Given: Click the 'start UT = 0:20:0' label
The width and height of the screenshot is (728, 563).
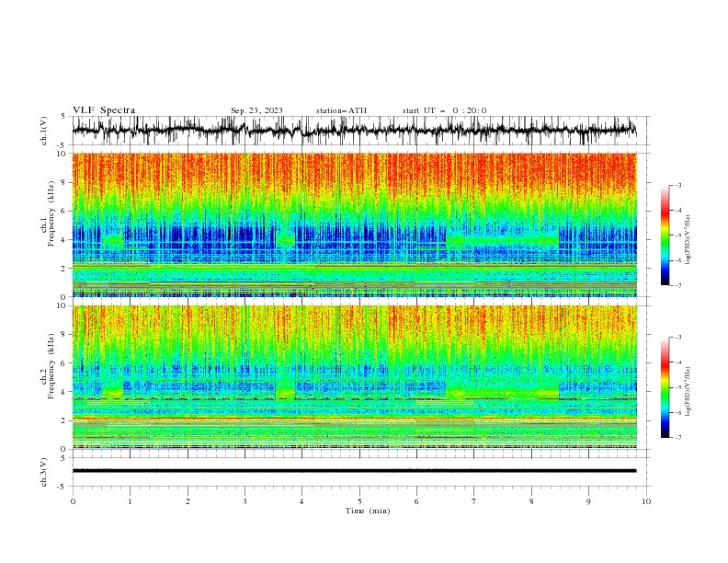Looking at the screenshot, I should click(444, 110).
